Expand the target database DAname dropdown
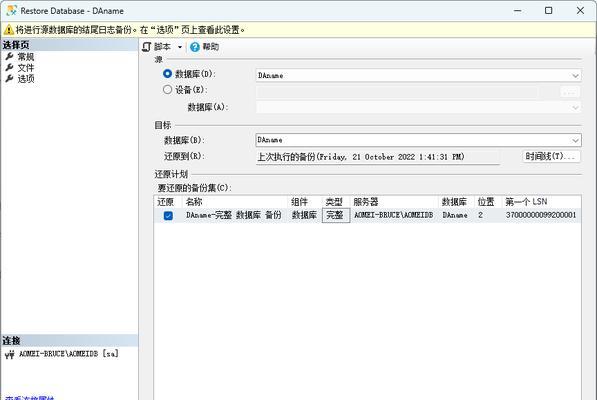Viewport: 597px width, 400px height. (x=575, y=140)
